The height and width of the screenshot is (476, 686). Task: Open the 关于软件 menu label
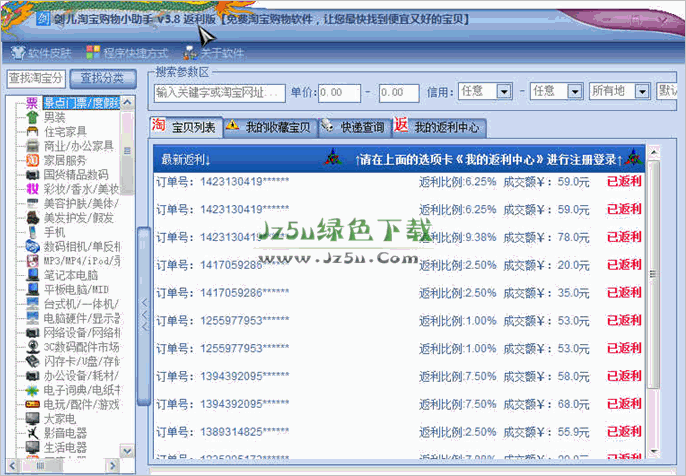222,53
